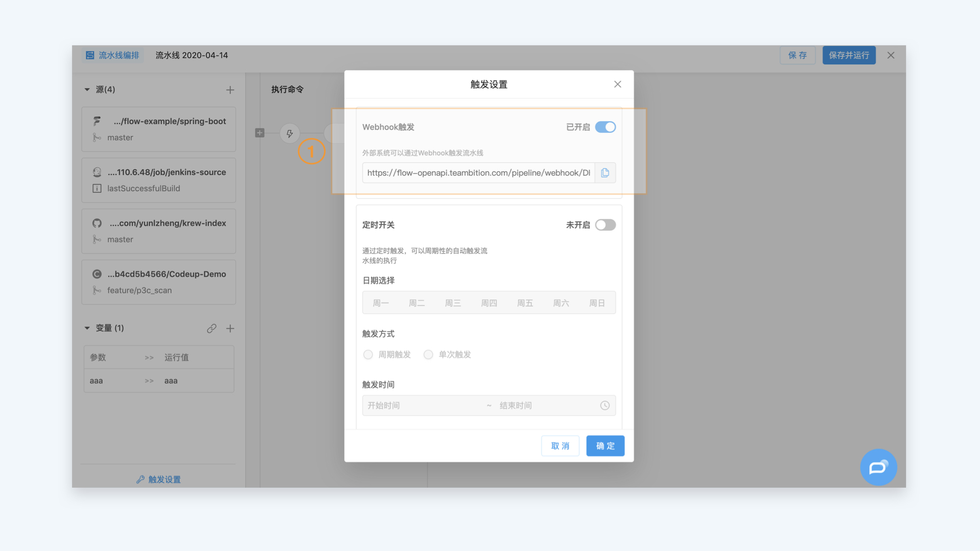Close the 触发设置 dialog
Viewport: 980px width, 551px height.
pyautogui.click(x=618, y=84)
